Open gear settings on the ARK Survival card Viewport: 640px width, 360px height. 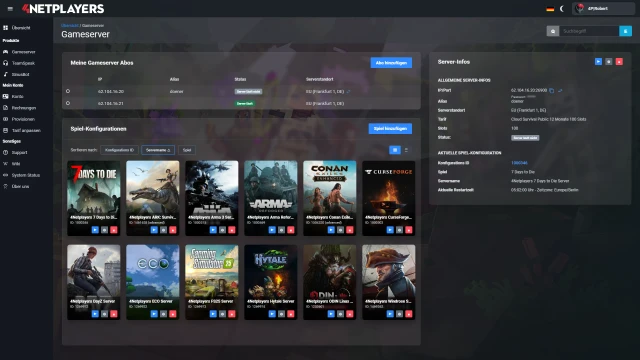click(163, 230)
